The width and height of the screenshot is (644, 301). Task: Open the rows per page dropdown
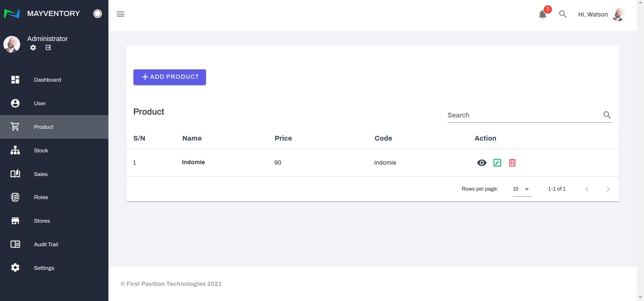pos(522,189)
